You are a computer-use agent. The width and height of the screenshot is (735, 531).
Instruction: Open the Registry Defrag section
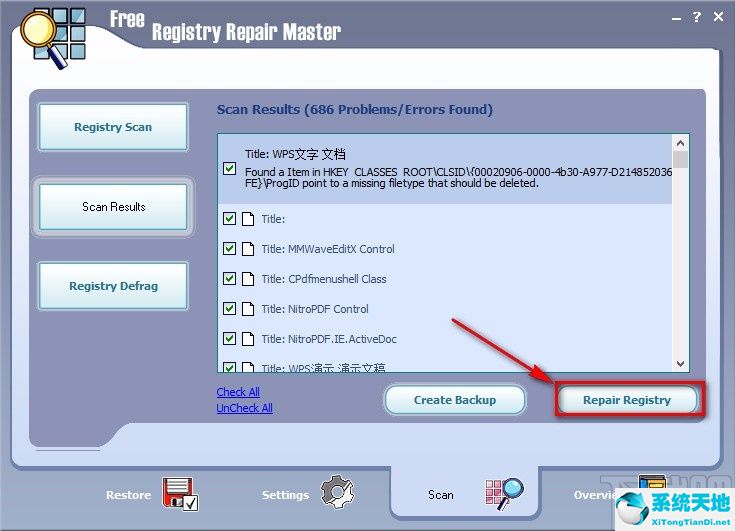113,286
